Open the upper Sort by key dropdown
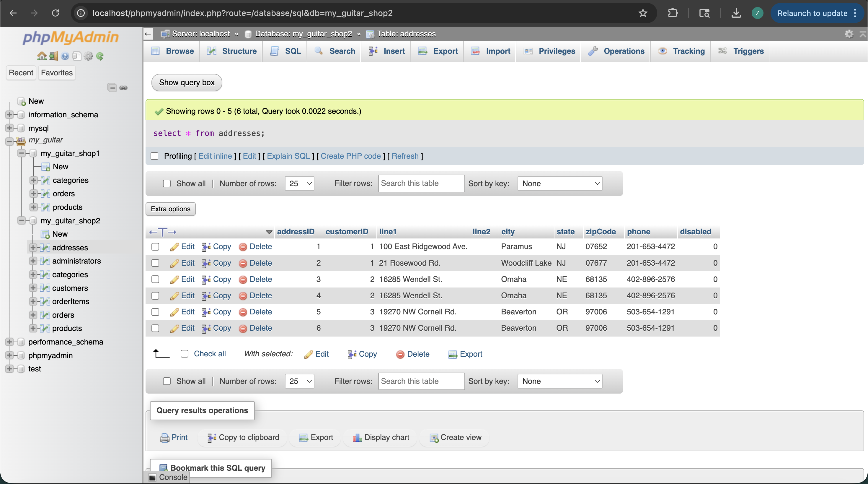 pos(560,183)
